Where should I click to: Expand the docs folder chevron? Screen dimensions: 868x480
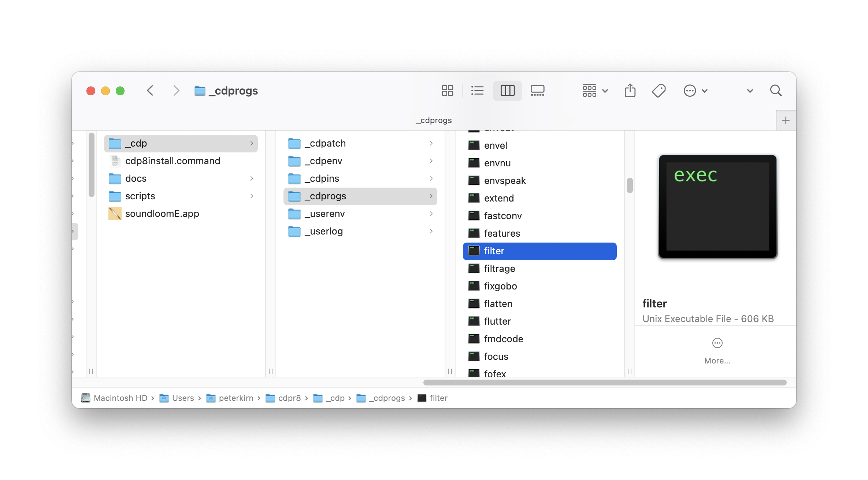point(252,178)
